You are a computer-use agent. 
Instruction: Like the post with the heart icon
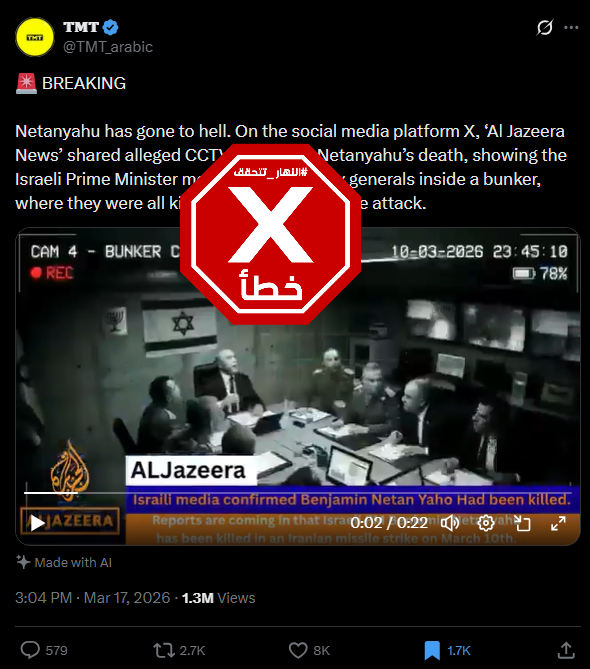pyautogui.click(x=298, y=650)
